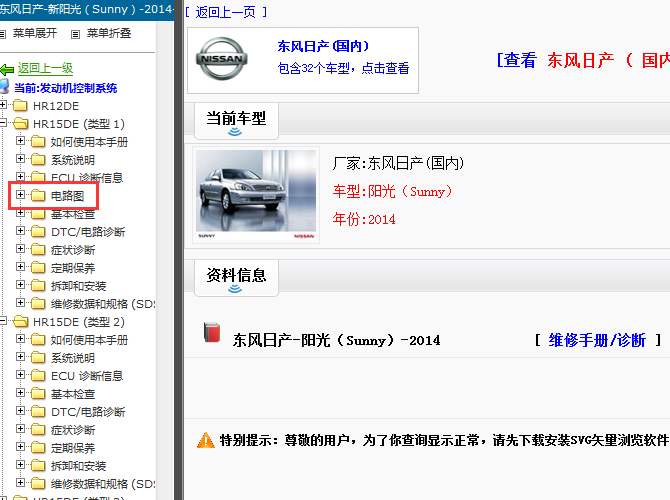The height and width of the screenshot is (500, 670).
Task: Click the 查看 东风日产 red header link
Action: coord(583,60)
